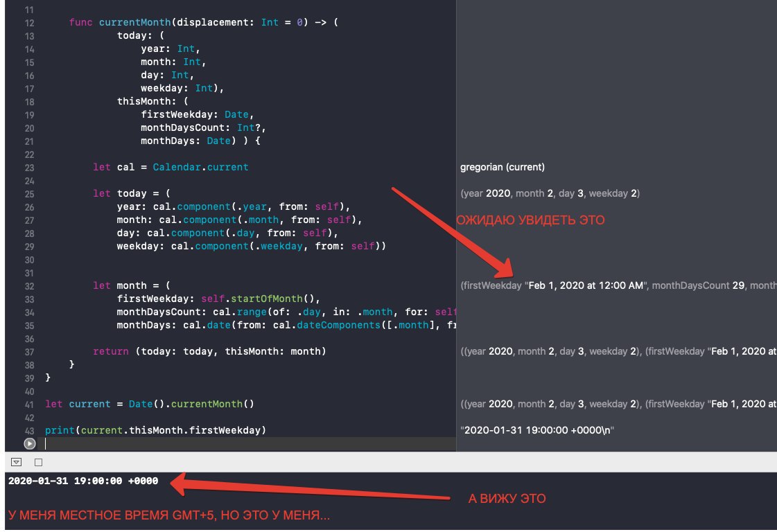Click sidebar result for line 41 current
This screenshot has height=532, width=777.
(x=618, y=404)
